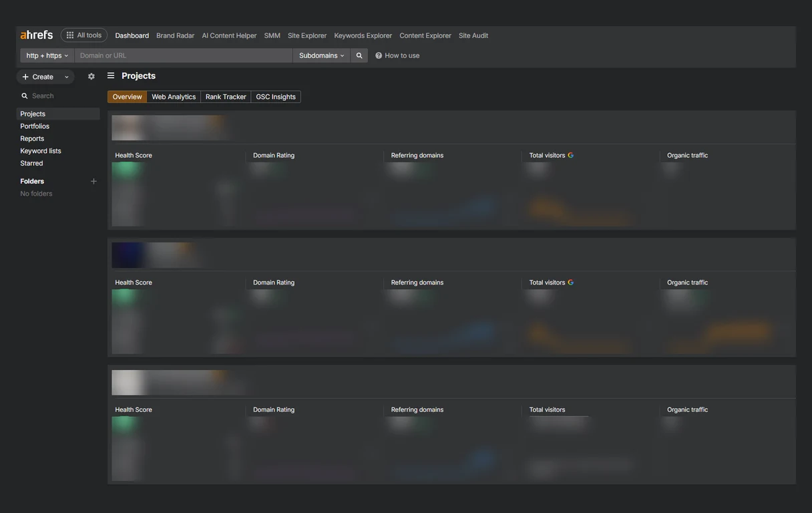812x513 pixels.
Task: Select Projects in the sidebar
Action: coord(58,114)
